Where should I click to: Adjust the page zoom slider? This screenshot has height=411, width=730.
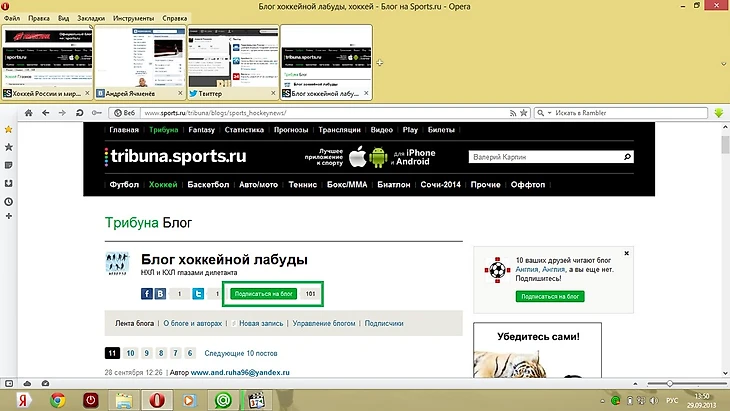pos(669,384)
